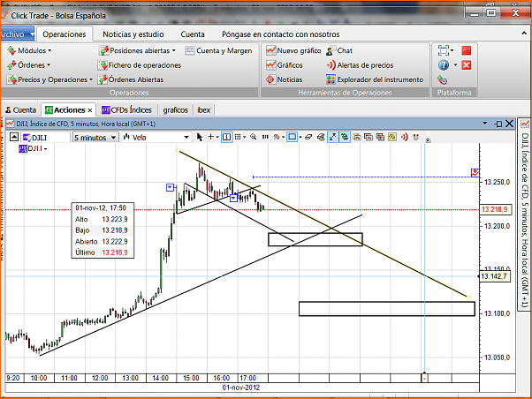Click the workspace layout icon in Plataforma group
This screenshot has height=399, width=532.
click(x=444, y=50)
